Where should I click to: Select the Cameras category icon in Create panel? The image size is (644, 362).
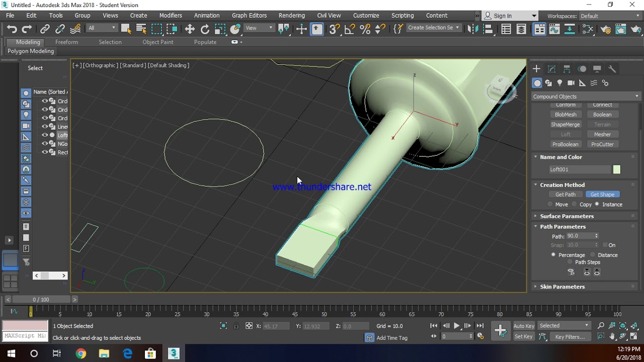tap(571, 83)
